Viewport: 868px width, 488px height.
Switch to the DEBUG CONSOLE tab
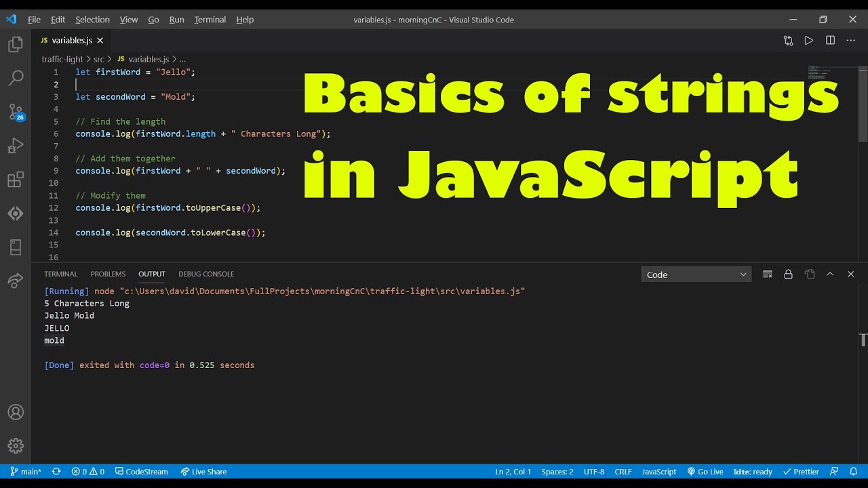coord(206,274)
